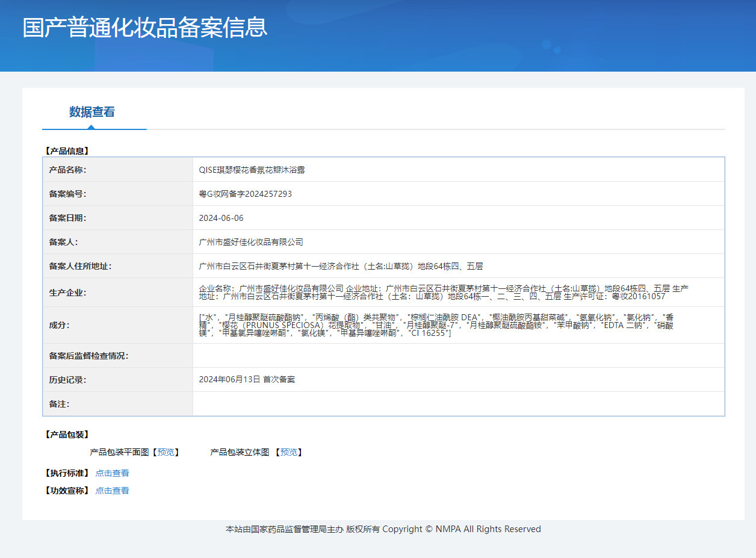This screenshot has height=558, width=756.
Task: Open 点击查看 link beside 执行标准
Action: pyautogui.click(x=112, y=473)
